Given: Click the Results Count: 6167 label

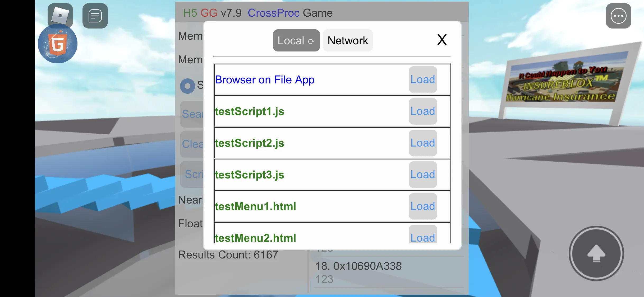Looking at the screenshot, I should pyautogui.click(x=228, y=255).
